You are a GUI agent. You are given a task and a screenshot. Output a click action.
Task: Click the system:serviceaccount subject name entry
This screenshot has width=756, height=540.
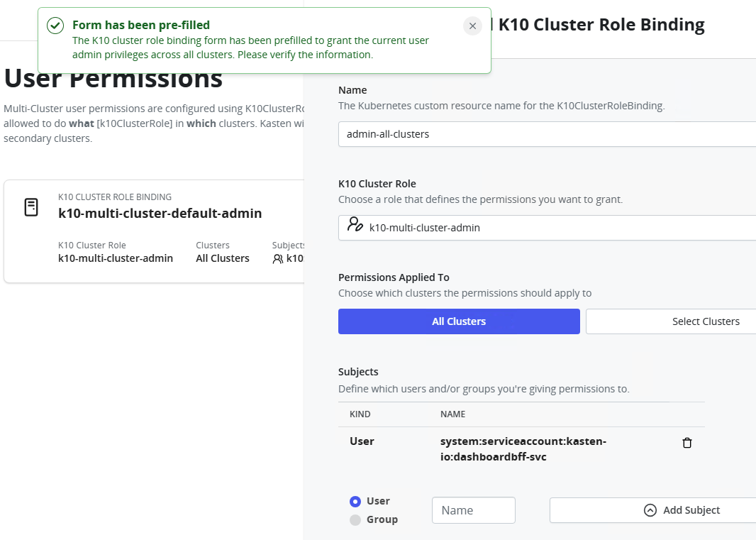[523, 449]
